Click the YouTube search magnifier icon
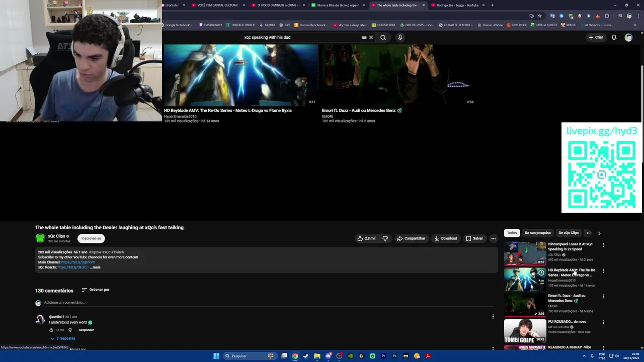 point(383,37)
